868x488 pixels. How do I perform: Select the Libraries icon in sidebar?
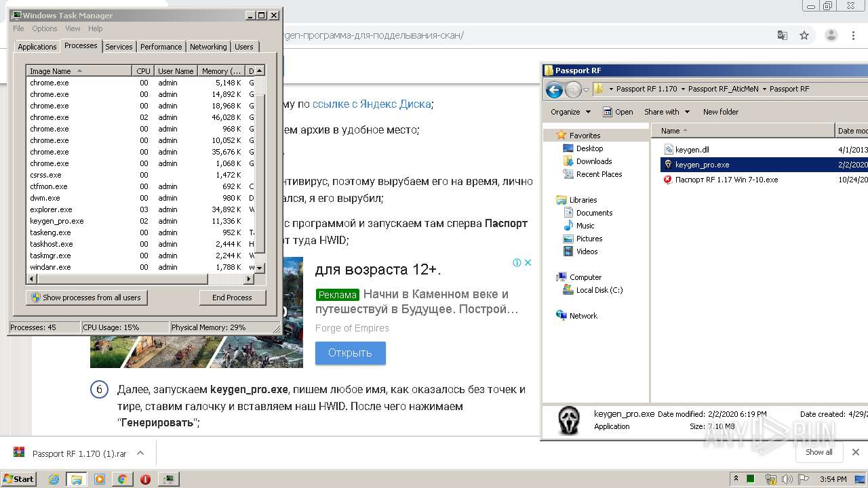(x=561, y=200)
